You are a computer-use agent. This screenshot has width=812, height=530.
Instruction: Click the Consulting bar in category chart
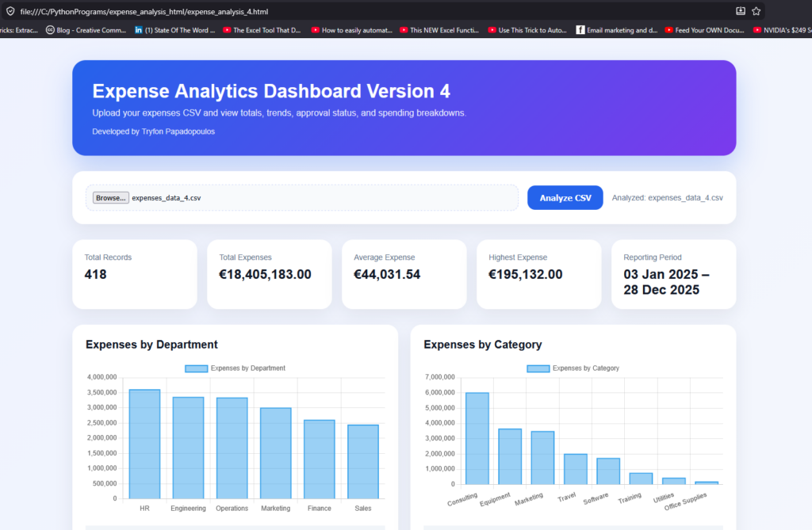pyautogui.click(x=477, y=438)
